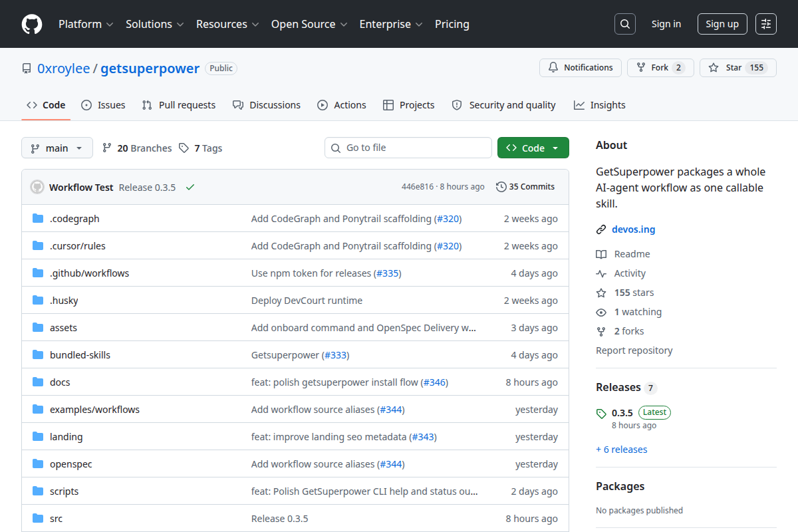This screenshot has height=532, width=798.
Task: Open the 0xroylee owner profile link
Action: (64, 68)
